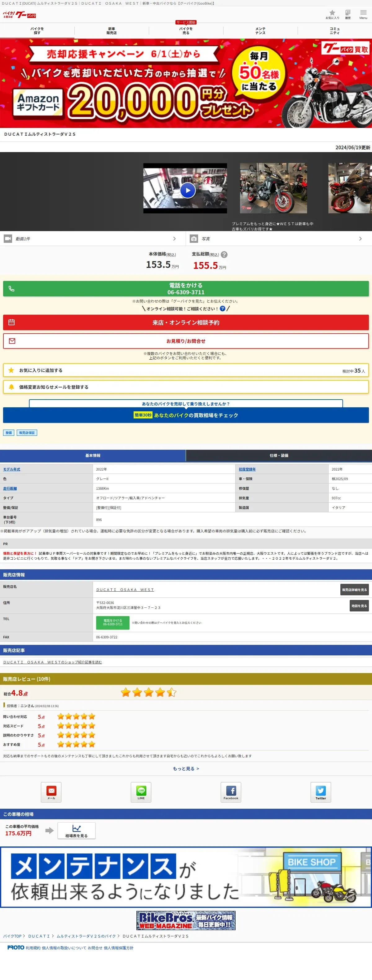
Task: Click お見積り/お問合せ button
Action: click(x=186, y=341)
